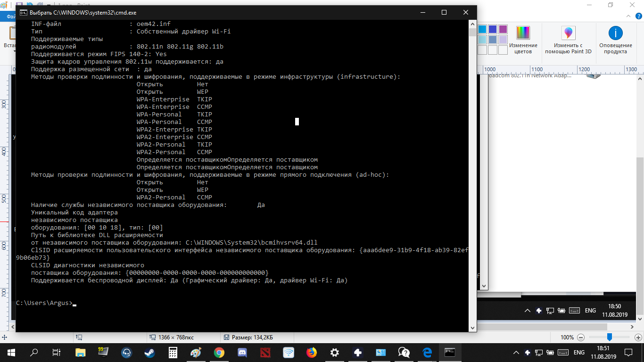Launch Steam from the taskbar

pyautogui.click(x=149, y=352)
